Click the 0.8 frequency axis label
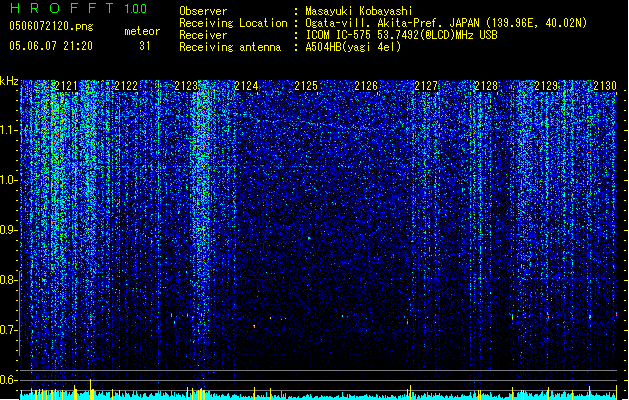This screenshot has height=400, width=629. 9,280
